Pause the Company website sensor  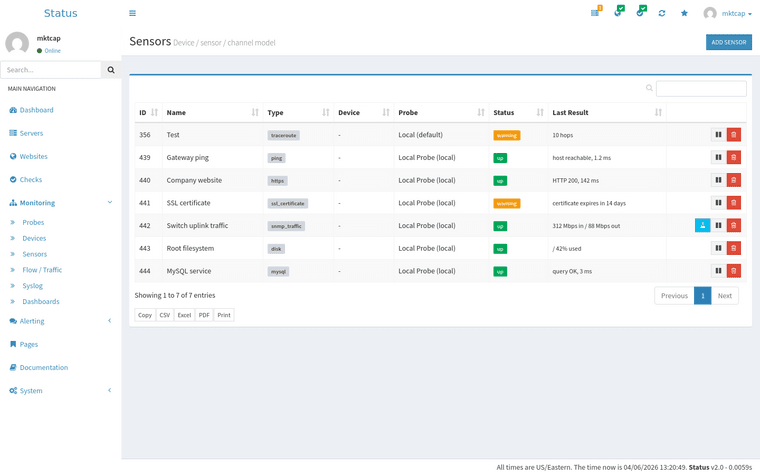click(x=718, y=180)
